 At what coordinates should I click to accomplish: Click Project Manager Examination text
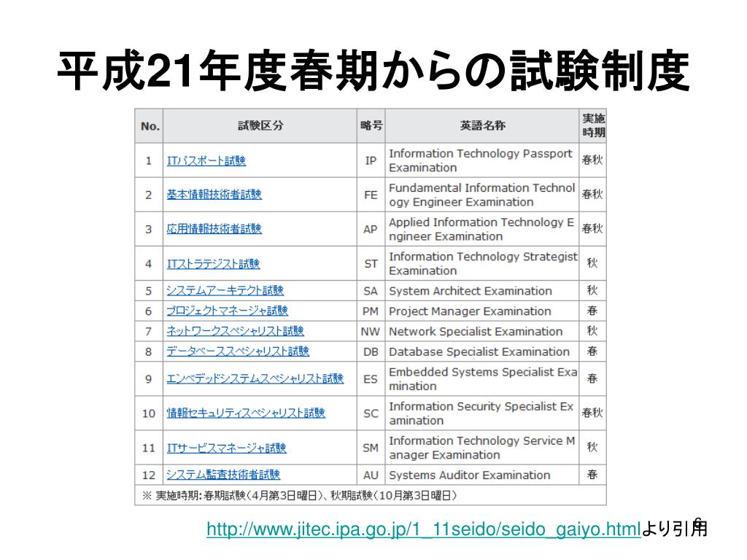click(x=470, y=311)
